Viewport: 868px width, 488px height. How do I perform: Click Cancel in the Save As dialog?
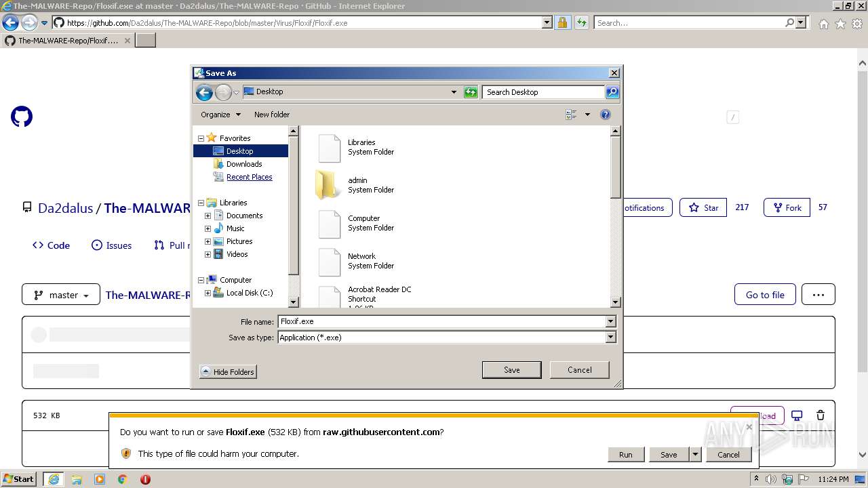pyautogui.click(x=580, y=370)
